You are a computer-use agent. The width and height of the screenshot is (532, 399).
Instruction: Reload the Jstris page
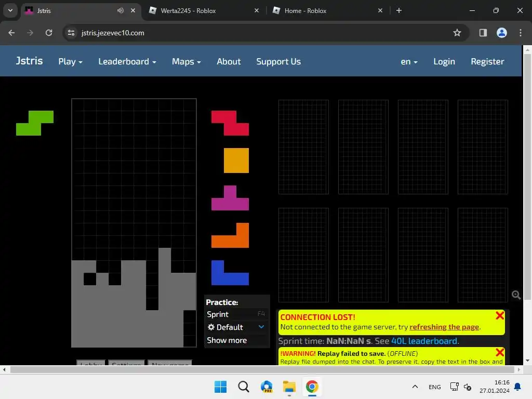click(49, 33)
